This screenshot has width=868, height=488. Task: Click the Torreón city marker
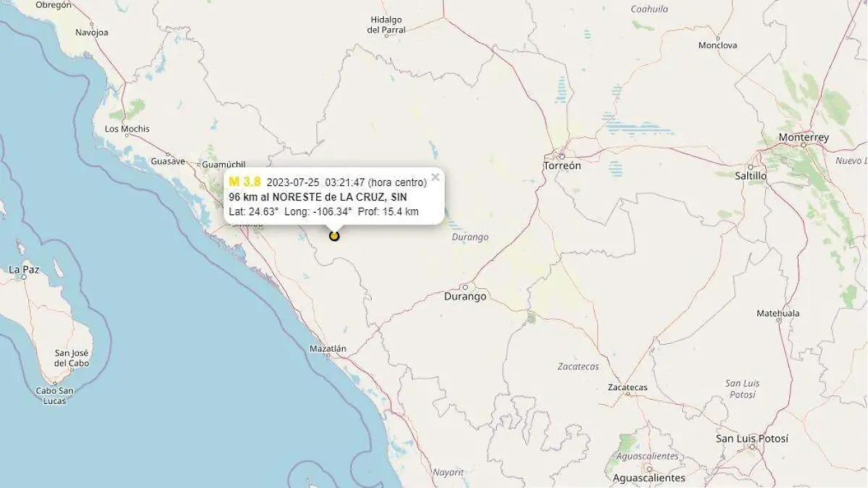coord(562,154)
